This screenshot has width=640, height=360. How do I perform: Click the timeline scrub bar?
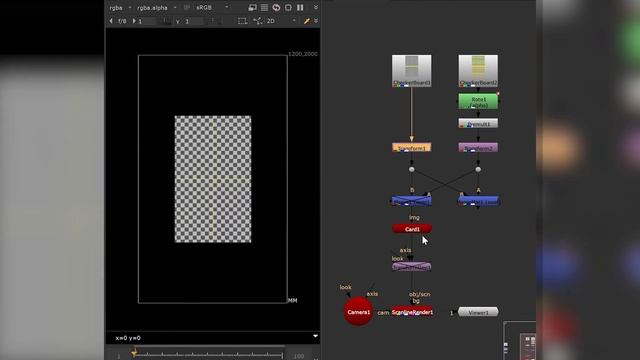(208, 354)
